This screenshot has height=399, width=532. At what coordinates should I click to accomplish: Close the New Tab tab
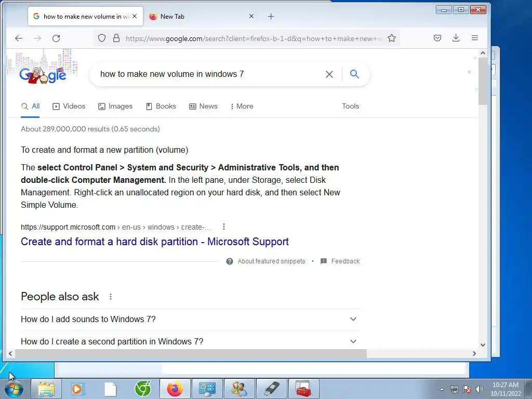pos(251,16)
